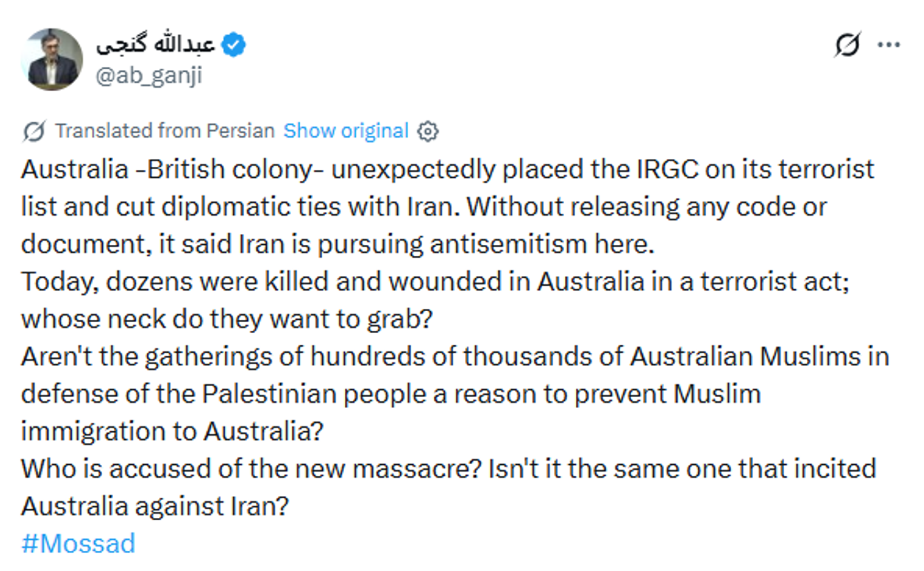
Task: Click the word massacre in the post
Action: click(x=416, y=469)
